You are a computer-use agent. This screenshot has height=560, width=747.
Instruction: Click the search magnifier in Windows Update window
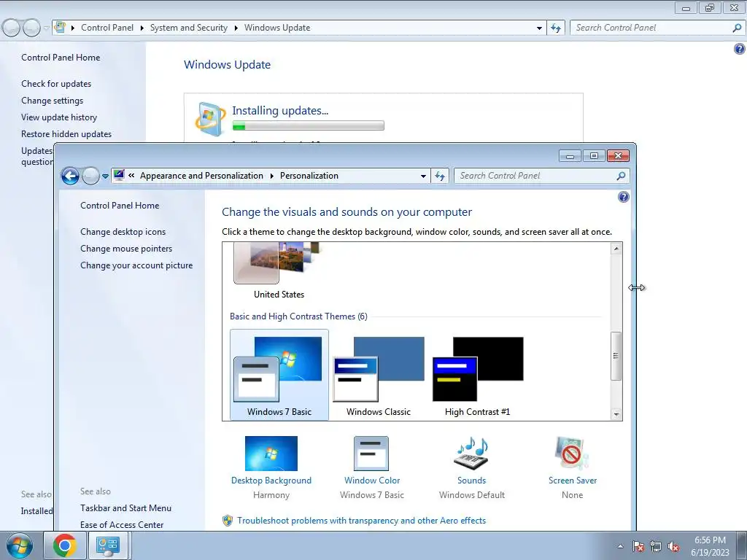pyautogui.click(x=737, y=28)
